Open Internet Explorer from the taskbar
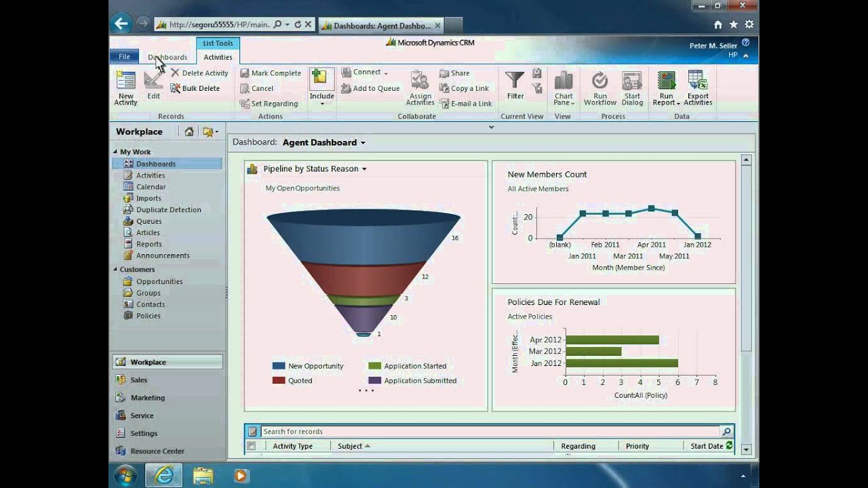The width and height of the screenshot is (868, 488). [163, 475]
